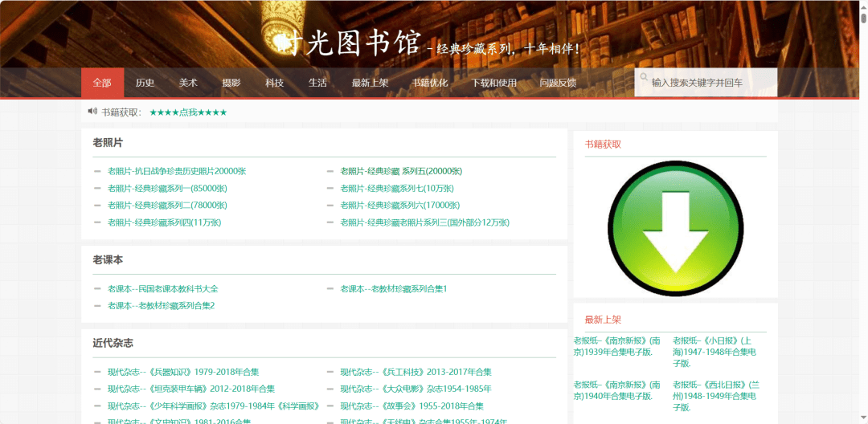
Task: Go to the 摄影 category
Action: point(231,83)
